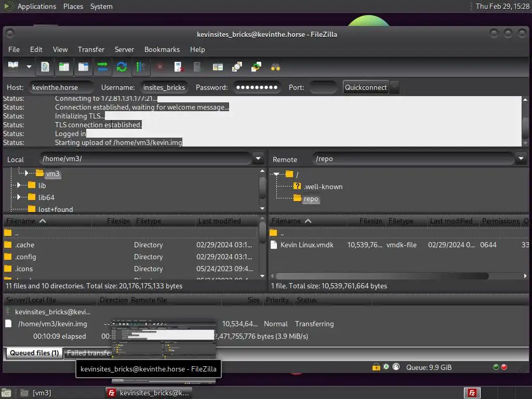Toggle transfer queue display icon
Image resolution: width=532 pixels, height=399 pixels.
102,66
